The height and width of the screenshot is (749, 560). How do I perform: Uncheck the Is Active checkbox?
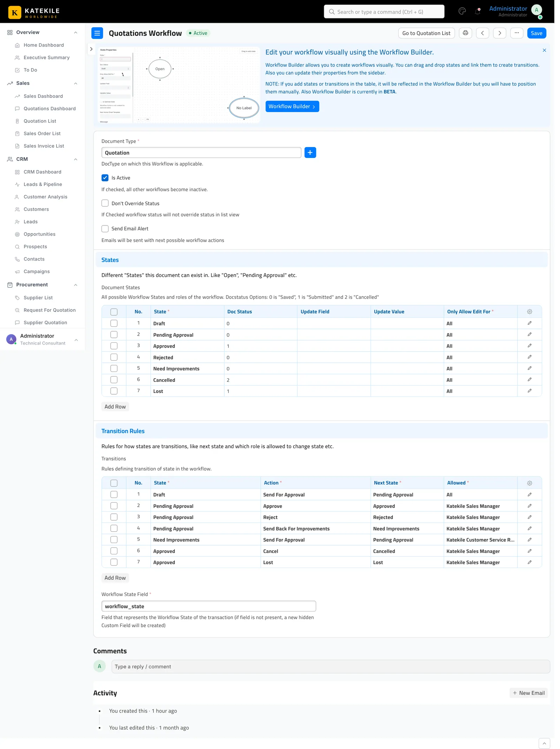pos(105,178)
